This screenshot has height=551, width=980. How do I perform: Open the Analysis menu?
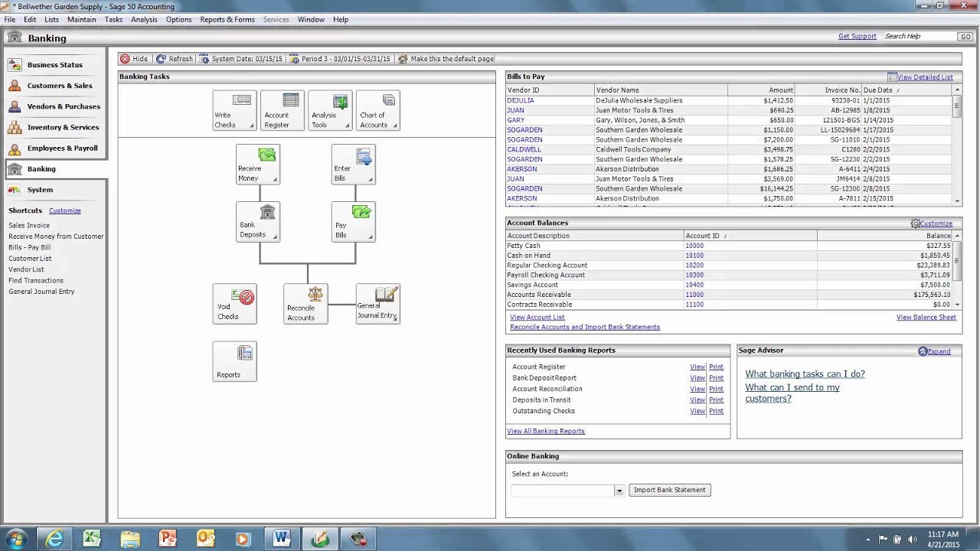tap(144, 19)
